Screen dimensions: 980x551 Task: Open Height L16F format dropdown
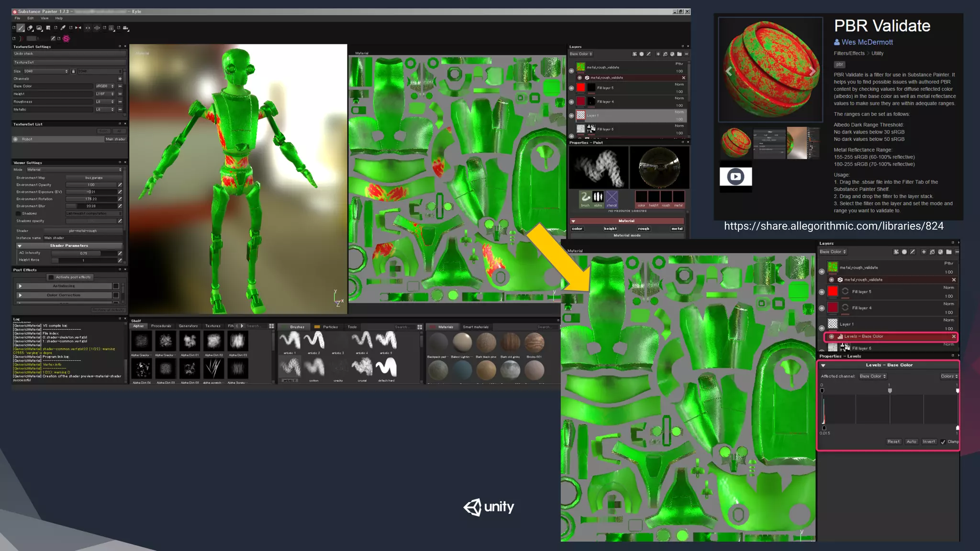tap(105, 94)
